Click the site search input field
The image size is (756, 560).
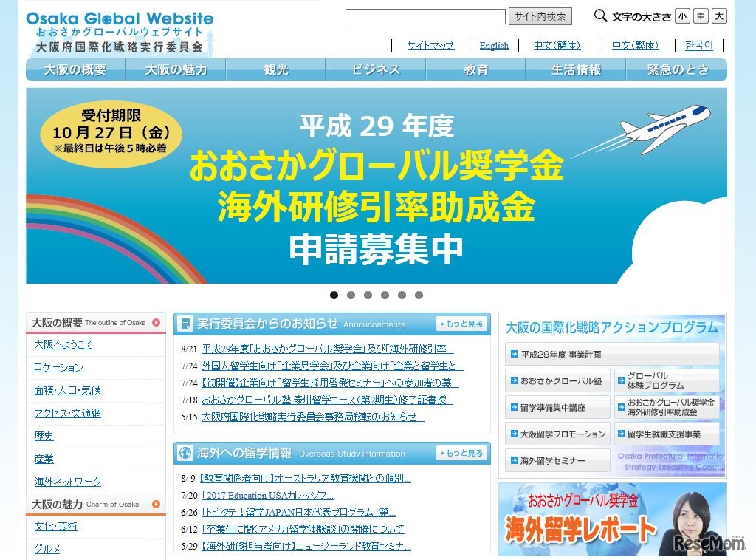pos(425,16)
